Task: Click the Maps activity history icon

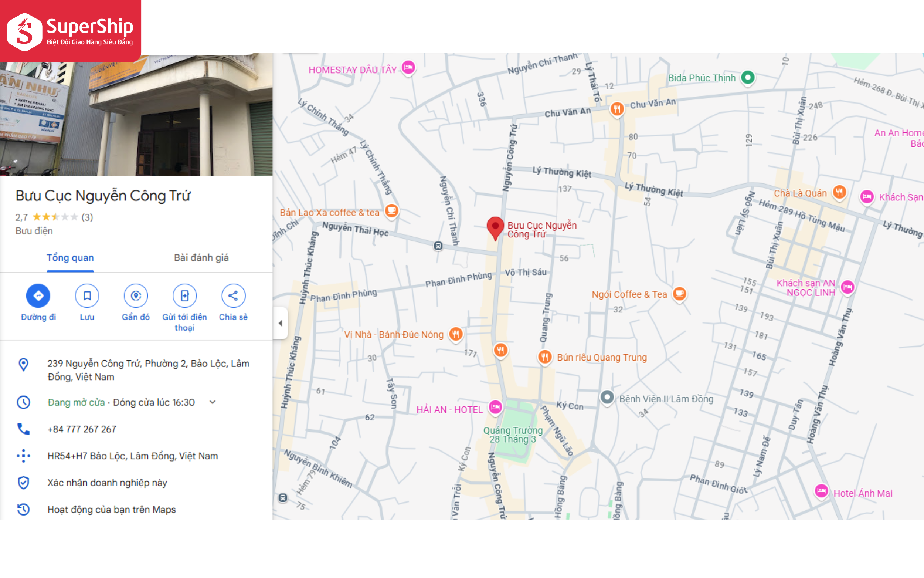Action: coord(24,509)
